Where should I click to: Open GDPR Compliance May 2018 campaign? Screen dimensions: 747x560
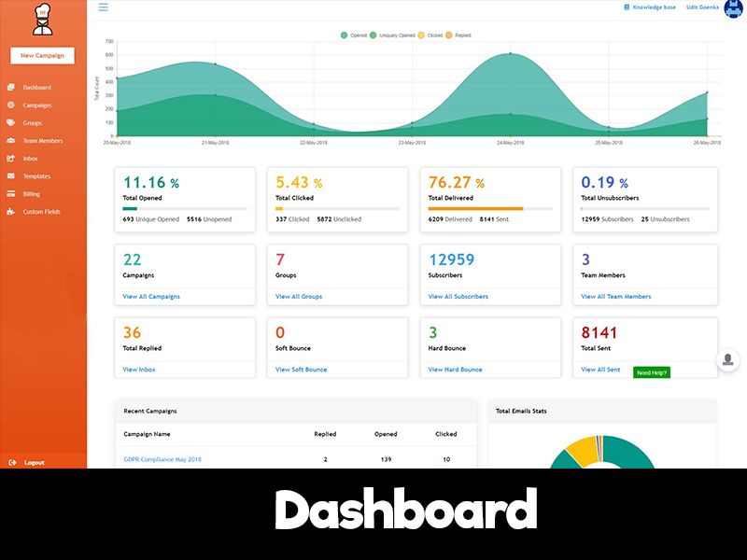point(162,459)
